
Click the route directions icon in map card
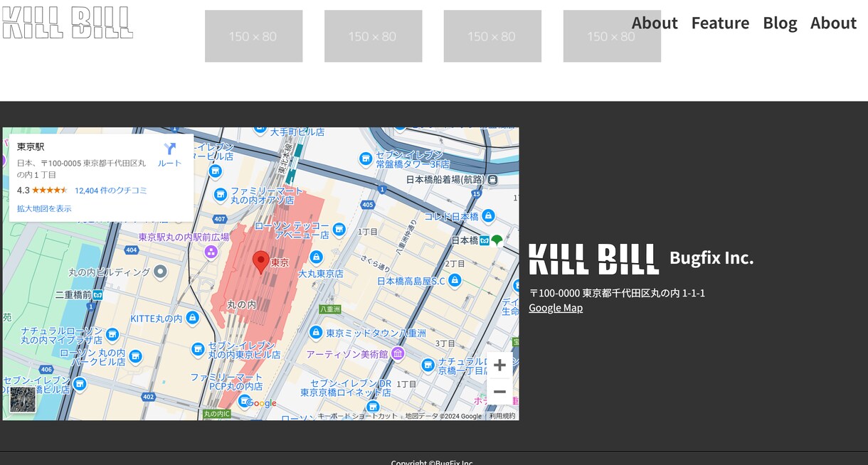point(169,149)
